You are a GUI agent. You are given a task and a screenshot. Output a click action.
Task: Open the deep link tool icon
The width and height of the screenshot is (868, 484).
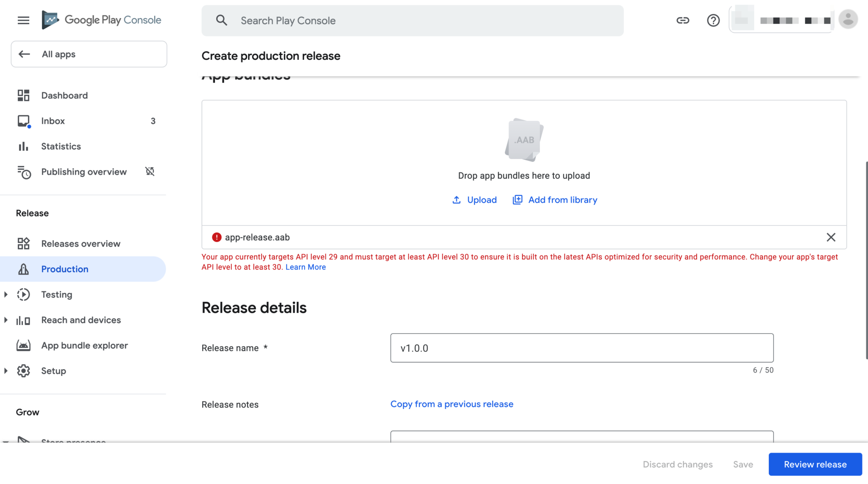click(x=683, y=20)
